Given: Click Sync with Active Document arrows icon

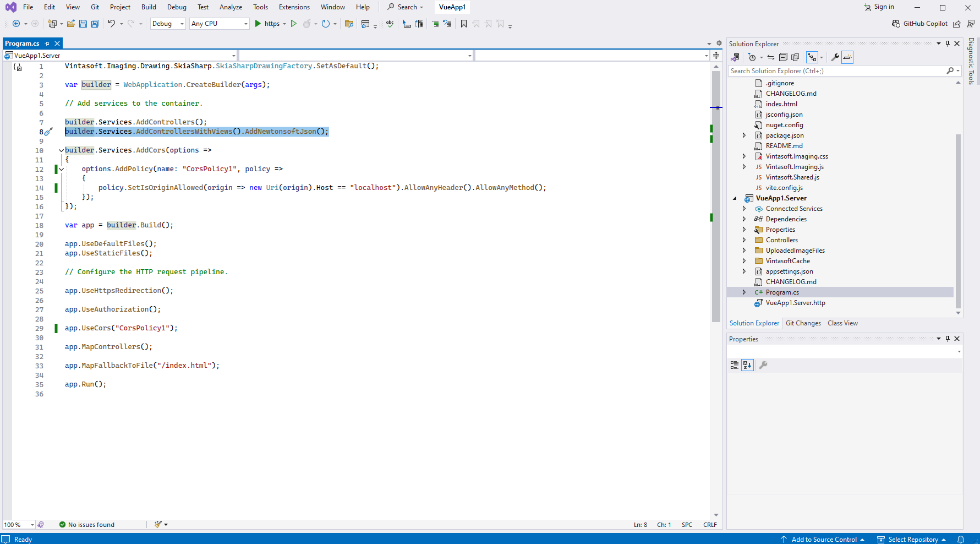Looking at the screenshot, I should tap(771, 57).
